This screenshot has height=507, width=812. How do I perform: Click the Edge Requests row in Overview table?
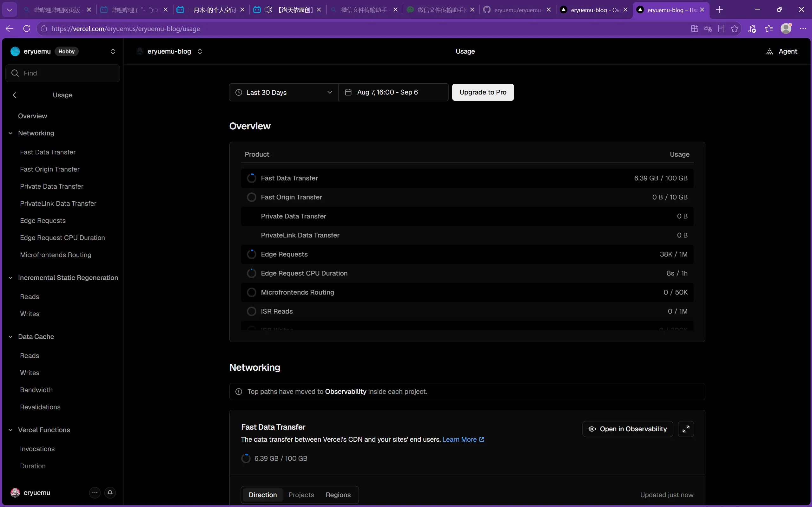pos(467,254)
